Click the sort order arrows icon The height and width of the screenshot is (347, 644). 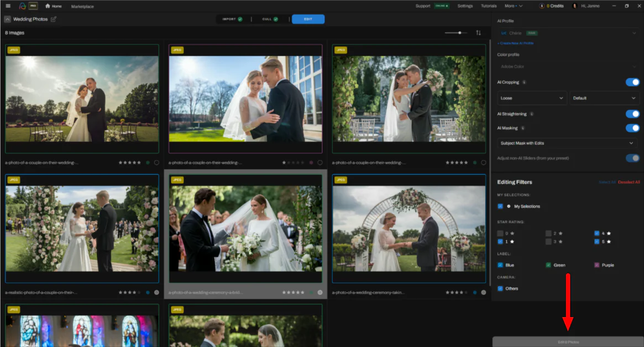[479, 33]
